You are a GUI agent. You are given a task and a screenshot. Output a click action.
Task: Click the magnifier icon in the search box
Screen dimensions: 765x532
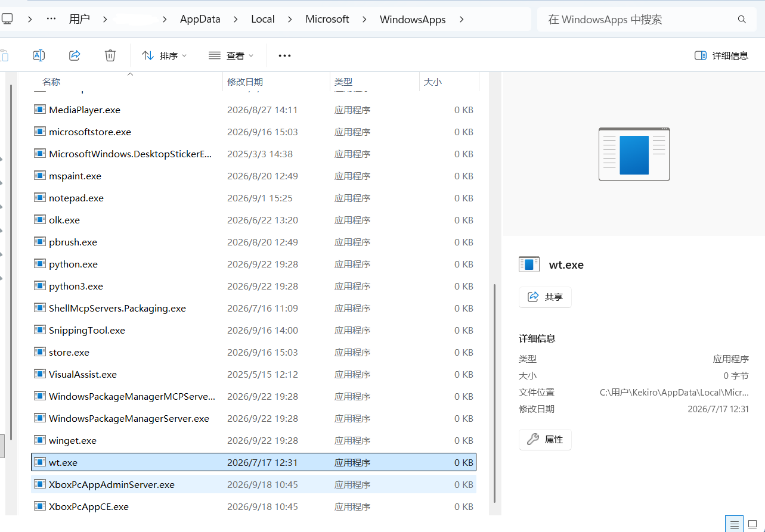[742, 20]
